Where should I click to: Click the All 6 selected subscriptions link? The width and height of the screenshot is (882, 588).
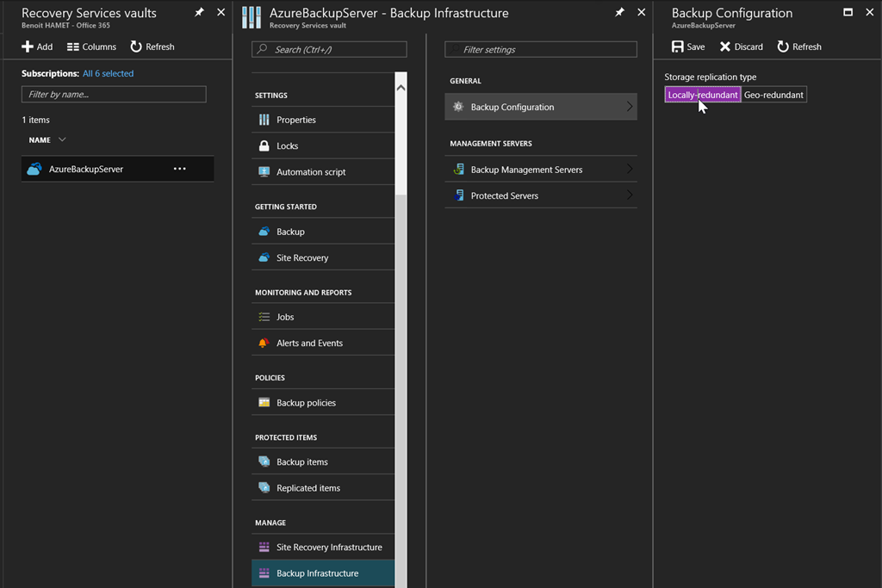tap(108, 73)
